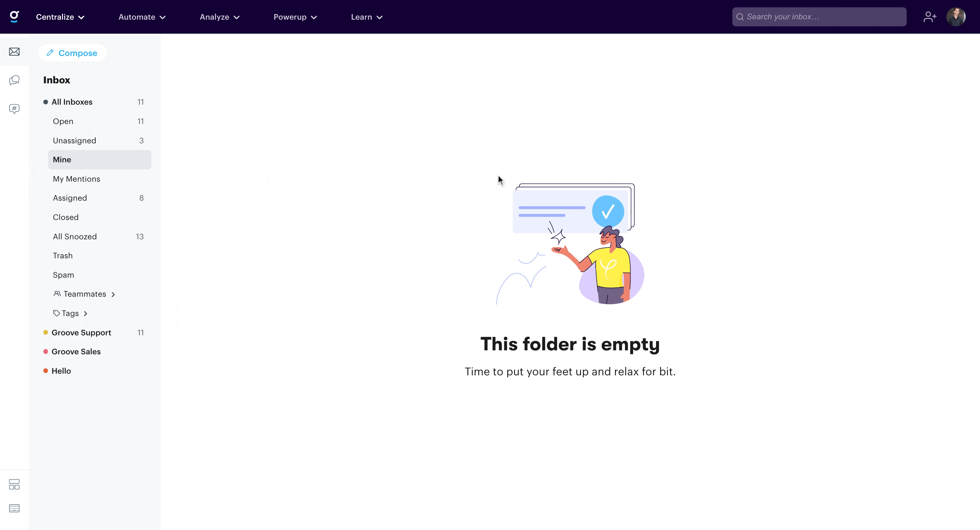The height and width of the screenshot is (530, 980).
Task: Open the hashtag channels sidebar icon
Action: [x=14, y=109]
